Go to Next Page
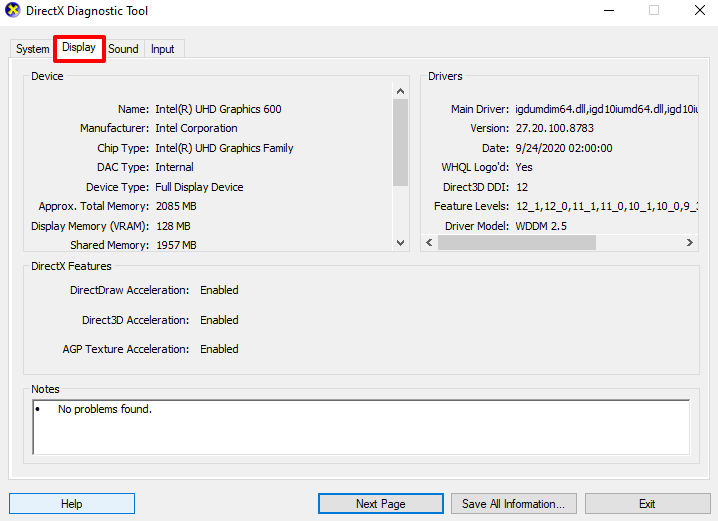This screenshot has width=718, height=521. [381, 504]
